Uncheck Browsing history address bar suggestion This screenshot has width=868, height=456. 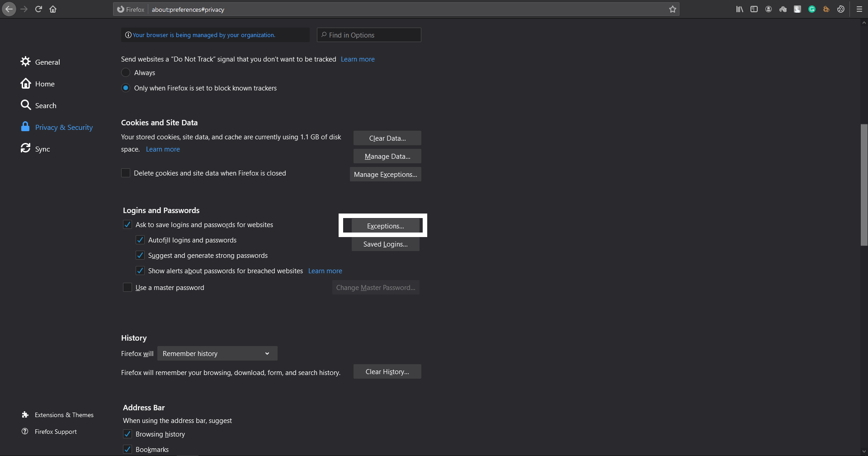tap(127, 434)
